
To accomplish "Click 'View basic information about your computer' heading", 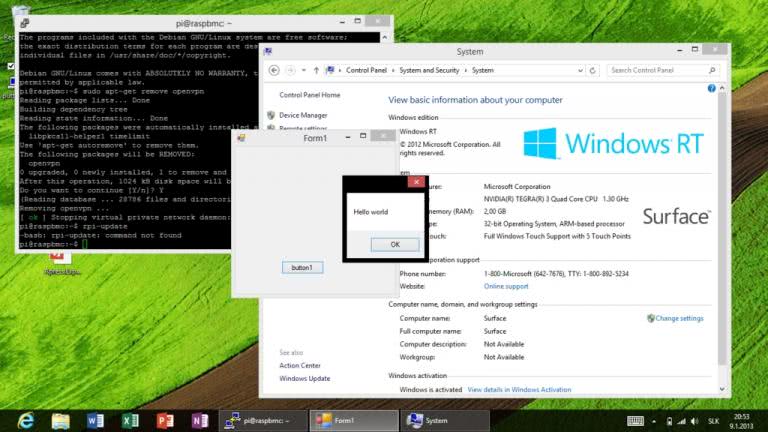I will pyautogui.click(x=475, y=100).
